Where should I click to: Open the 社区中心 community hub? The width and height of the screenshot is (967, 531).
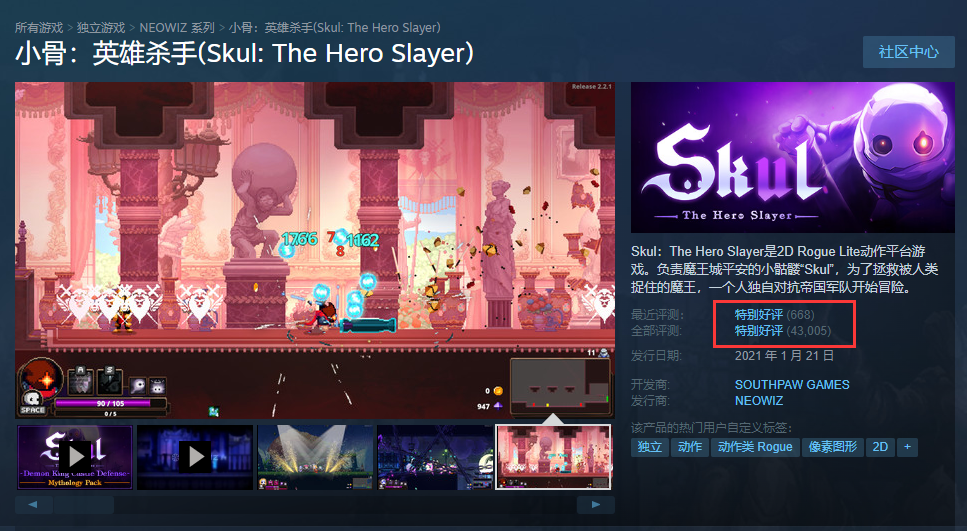[908, 52]
